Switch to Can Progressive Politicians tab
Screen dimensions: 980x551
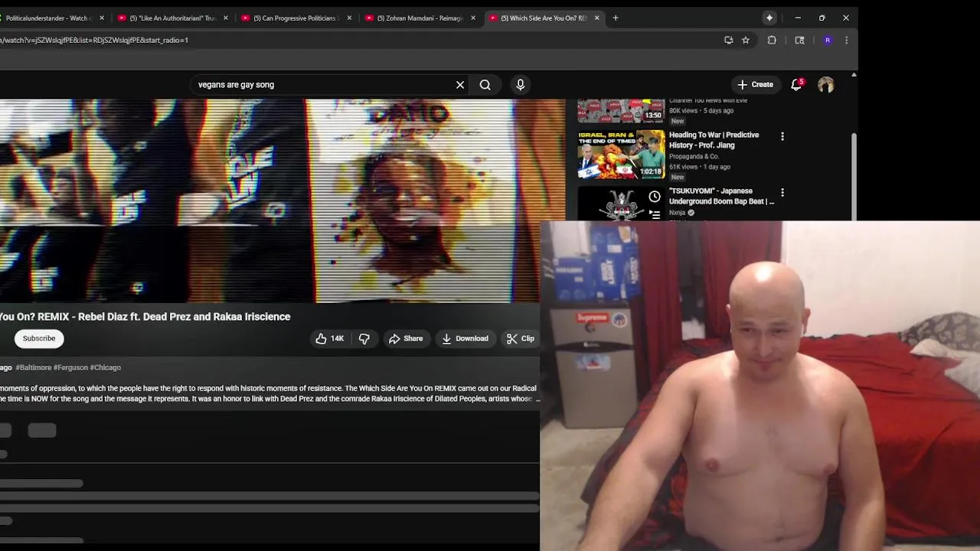pyautogui.click(x=296, y=18)
